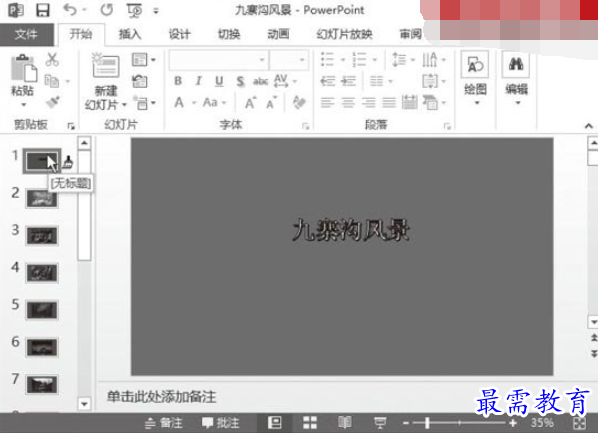The width and height of the screenshot is (598, 433).
Task: Increase the font size
Action: point(250,103)
